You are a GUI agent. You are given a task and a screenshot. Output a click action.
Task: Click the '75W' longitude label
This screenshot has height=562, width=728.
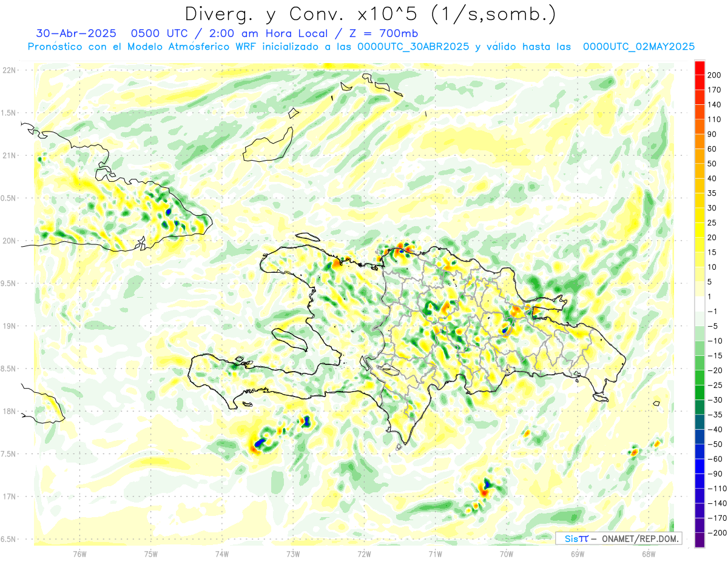pyautogui.click(x=150, y=554)
